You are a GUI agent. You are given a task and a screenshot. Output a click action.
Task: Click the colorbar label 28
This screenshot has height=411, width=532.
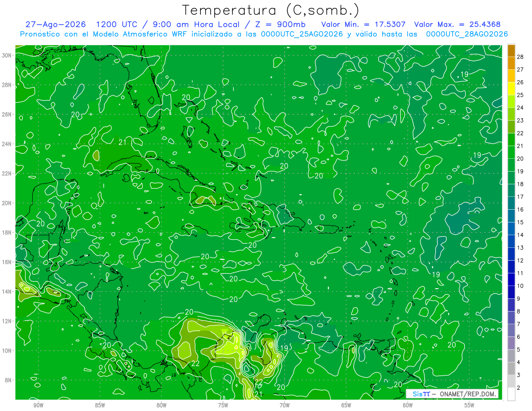(520, 56)
